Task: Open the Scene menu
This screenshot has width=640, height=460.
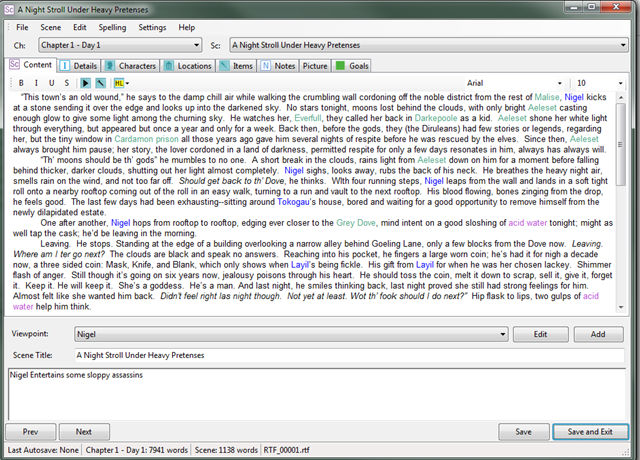Action: [x=51, y=27]
